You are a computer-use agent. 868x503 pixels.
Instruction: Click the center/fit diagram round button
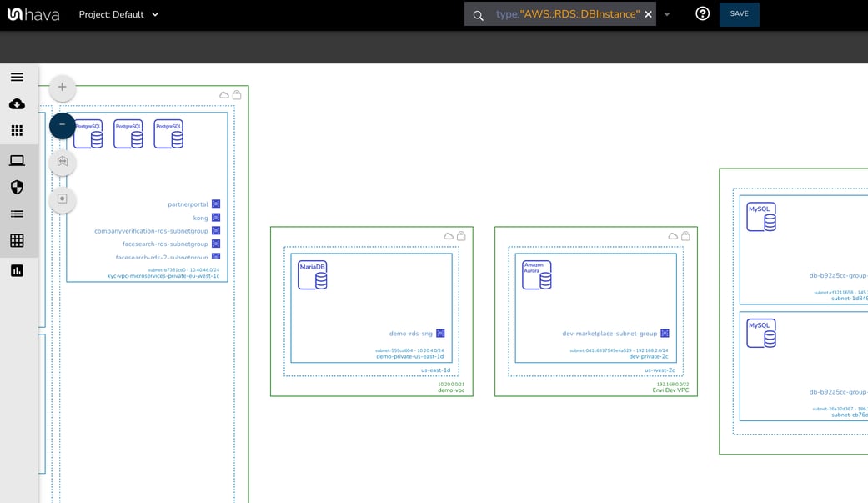coord(62,199)
